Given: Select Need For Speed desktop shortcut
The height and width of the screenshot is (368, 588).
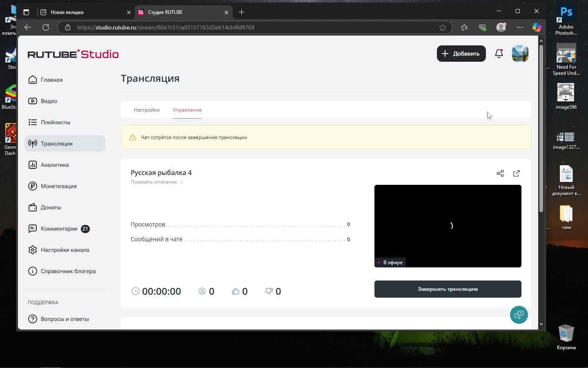Looking at the screenshot, I should click(x=566, y=60).
